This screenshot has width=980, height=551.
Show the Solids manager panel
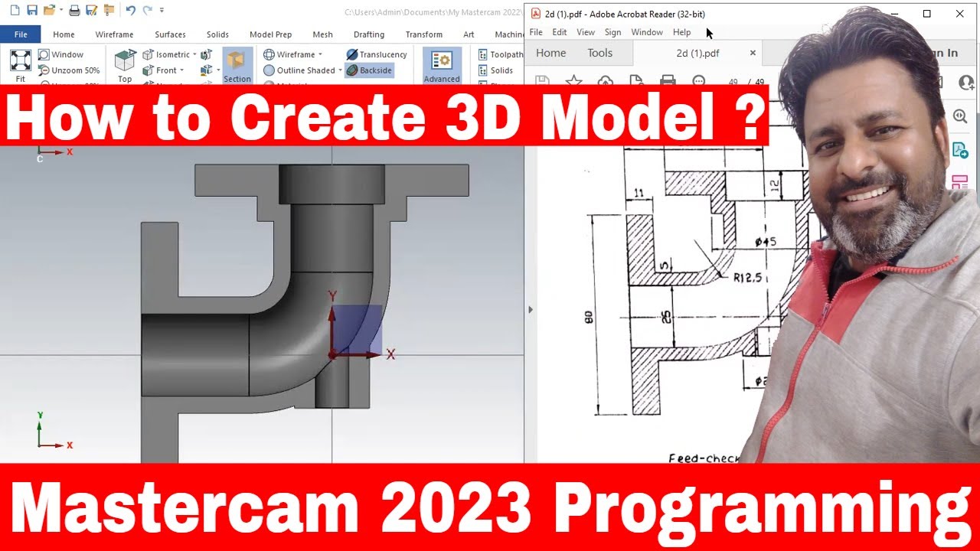495,70
